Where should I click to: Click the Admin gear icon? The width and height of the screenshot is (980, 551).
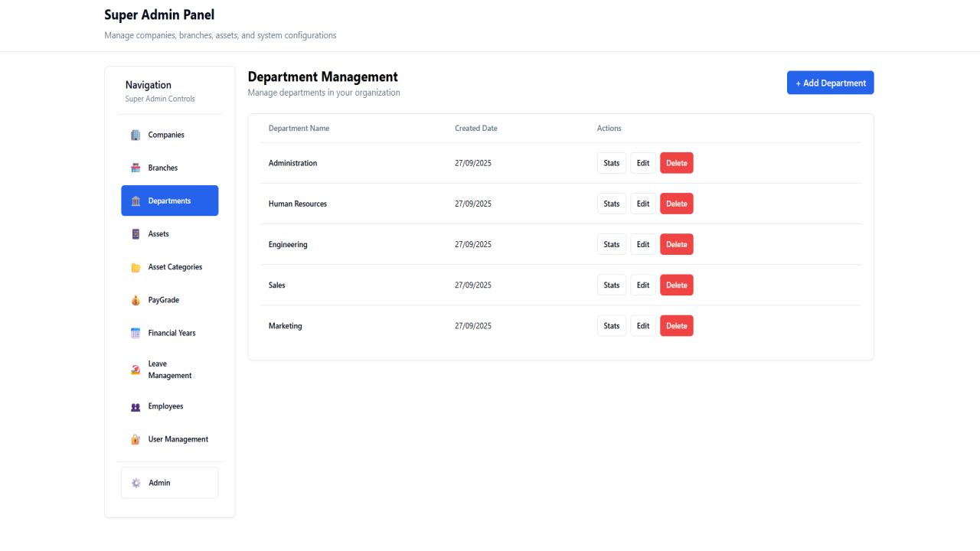[136, 483]
